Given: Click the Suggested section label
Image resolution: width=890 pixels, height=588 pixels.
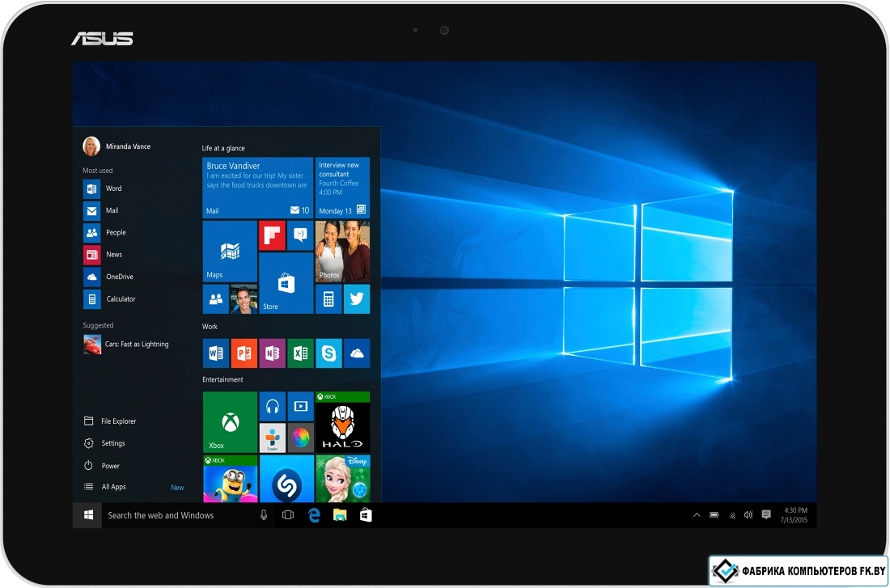Looking at the screenshot, I should click(x=98, y=325).
